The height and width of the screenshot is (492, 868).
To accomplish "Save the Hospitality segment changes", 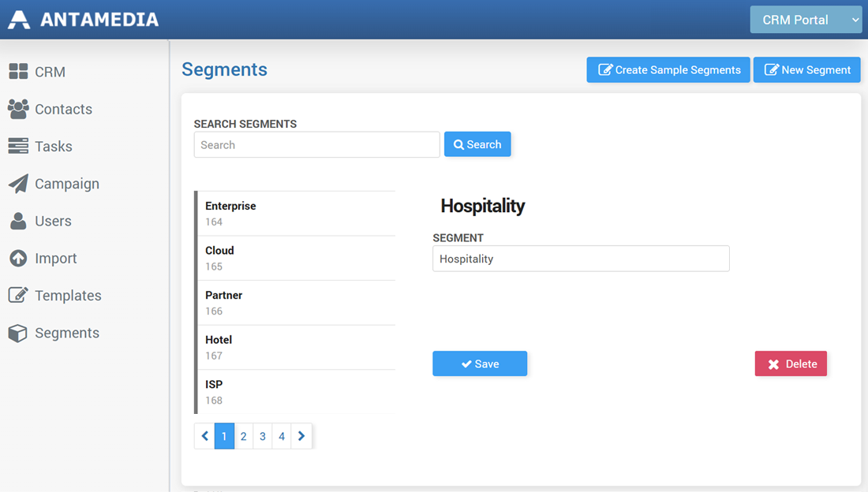I will click(480, 364).
